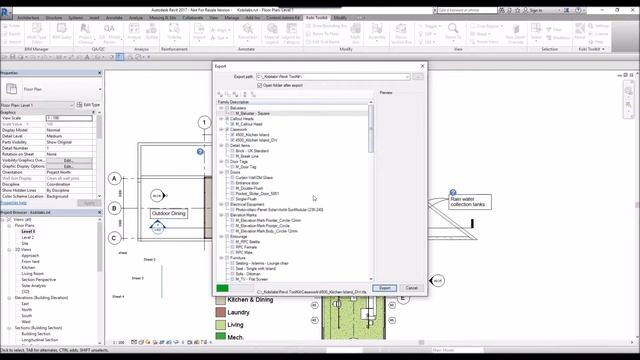Click Cancel in the Export dialog
The height and width of the screenshot is (360, 640).
tap(411, 288)
